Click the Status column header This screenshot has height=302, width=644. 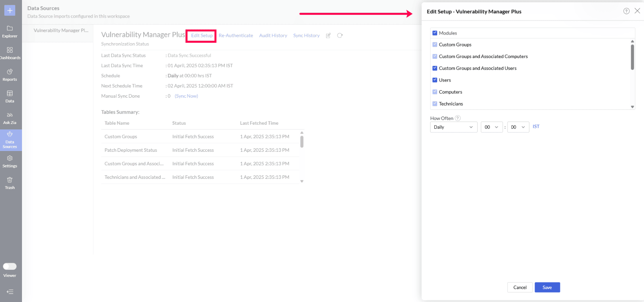[x=179, y=123]
